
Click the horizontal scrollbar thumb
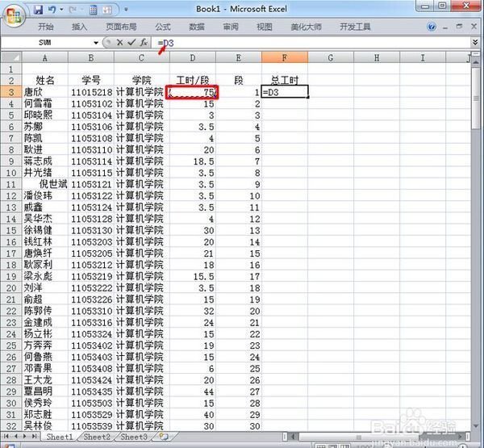tap(359, 437)
